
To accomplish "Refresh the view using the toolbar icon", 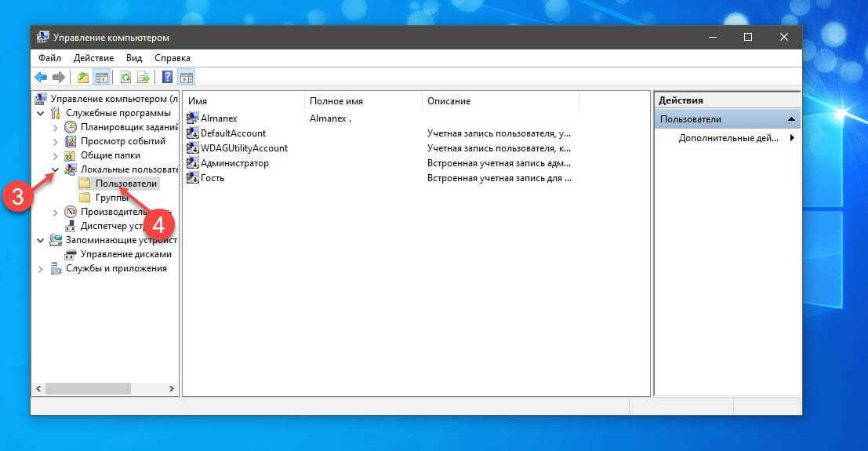I will point(125,77).
